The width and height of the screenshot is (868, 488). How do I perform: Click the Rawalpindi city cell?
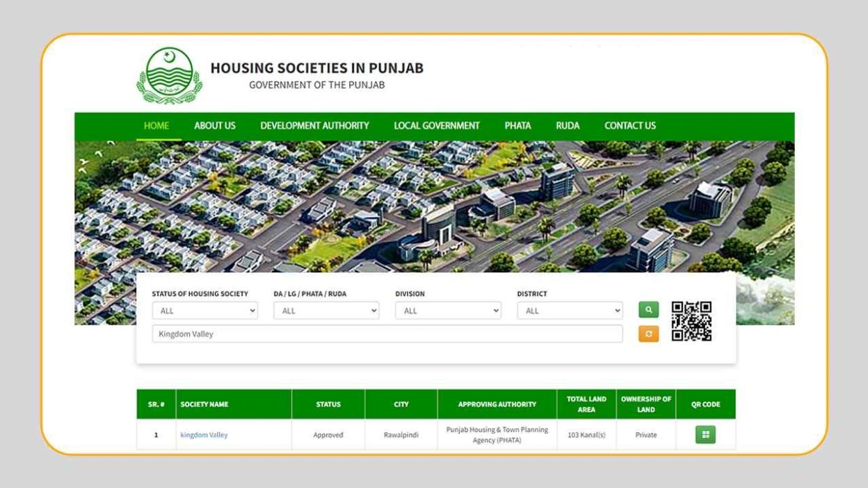(401, 435)
